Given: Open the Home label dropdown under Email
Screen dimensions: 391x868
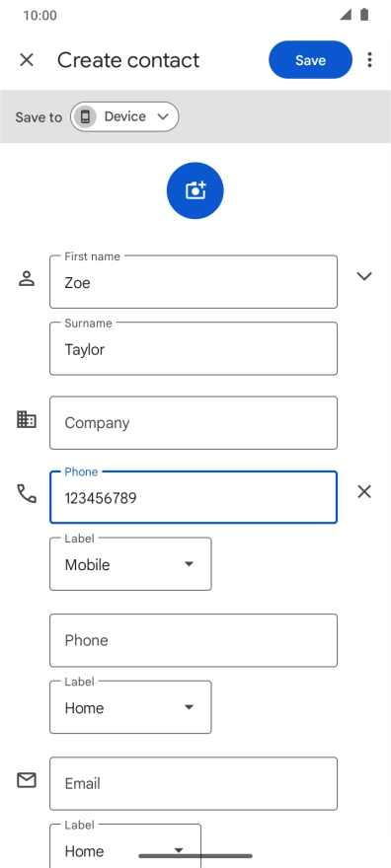Looking at the screenshot, I should click(x=125, y=847).
